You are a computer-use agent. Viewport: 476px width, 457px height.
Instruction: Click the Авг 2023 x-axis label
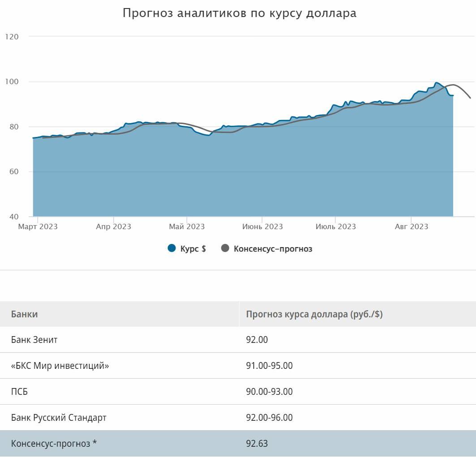[x=411, y=226]
